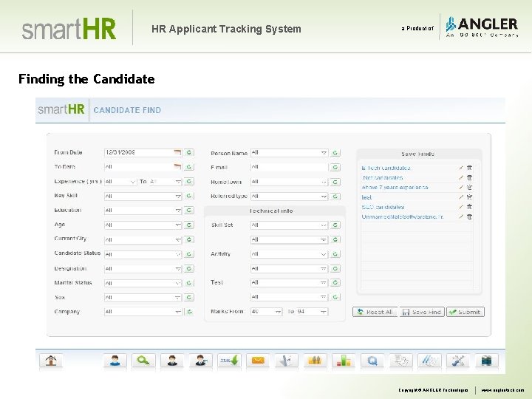Click into the Email input field

(290, 167)
